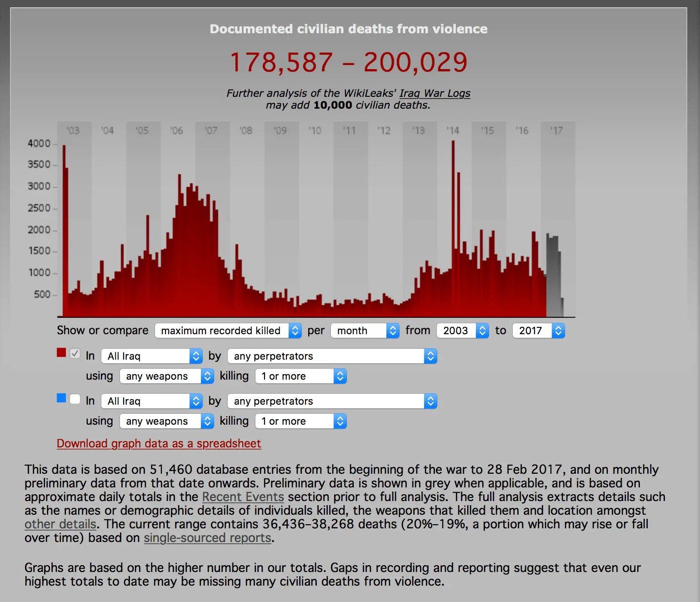Open the "single-sourced reports" link

[207, 538]
